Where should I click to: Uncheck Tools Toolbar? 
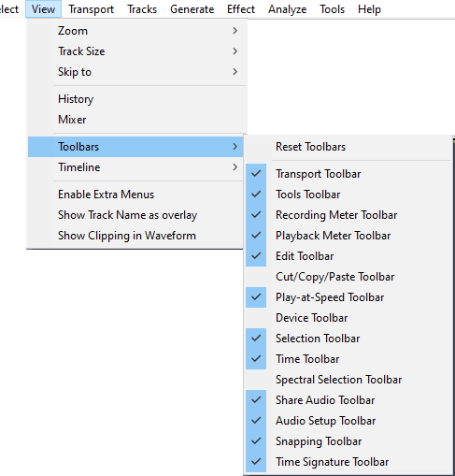tap(348, 195)
